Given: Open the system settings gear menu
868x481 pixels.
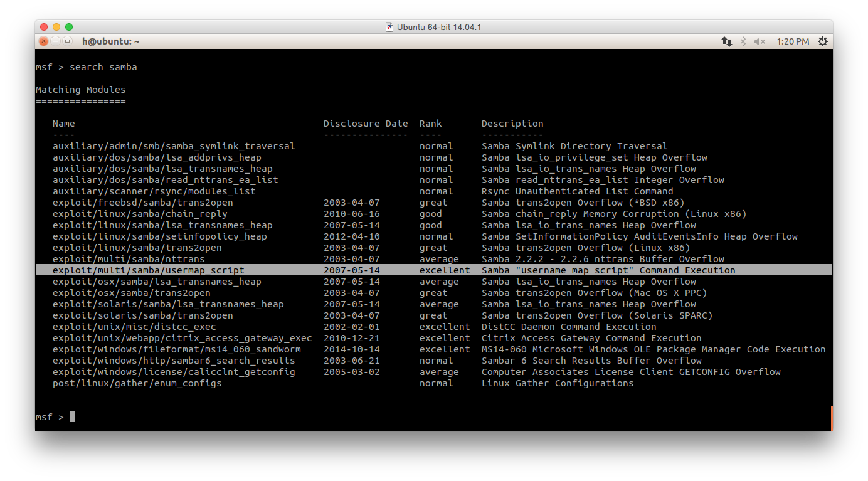Looking at the screenshot, I should tap(823, 41).
